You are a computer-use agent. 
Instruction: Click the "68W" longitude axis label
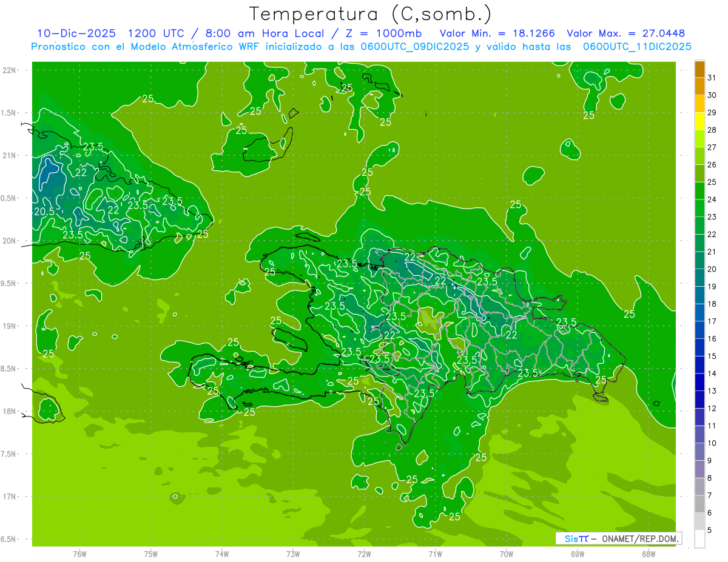point(649,554)
